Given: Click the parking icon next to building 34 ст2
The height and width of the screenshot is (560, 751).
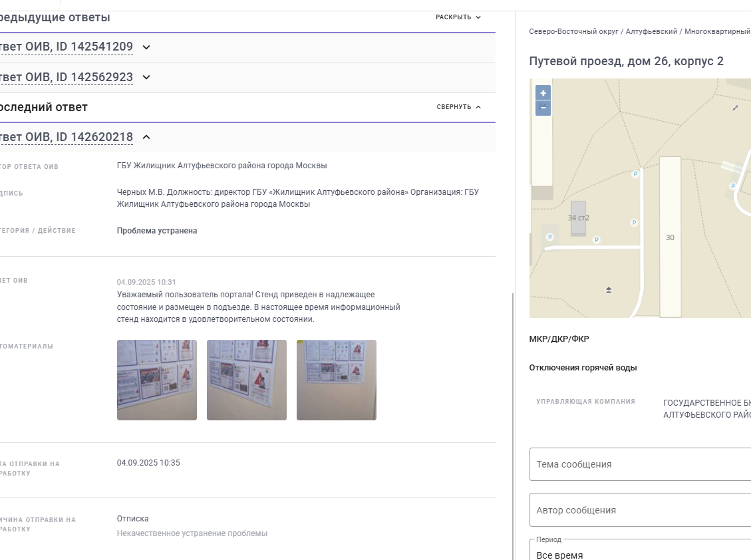Looking at the screenshot, I should tap(597, 239).
